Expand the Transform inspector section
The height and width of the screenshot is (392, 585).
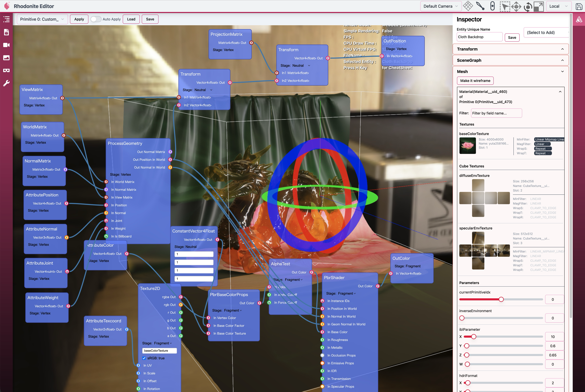click(562, 49)
